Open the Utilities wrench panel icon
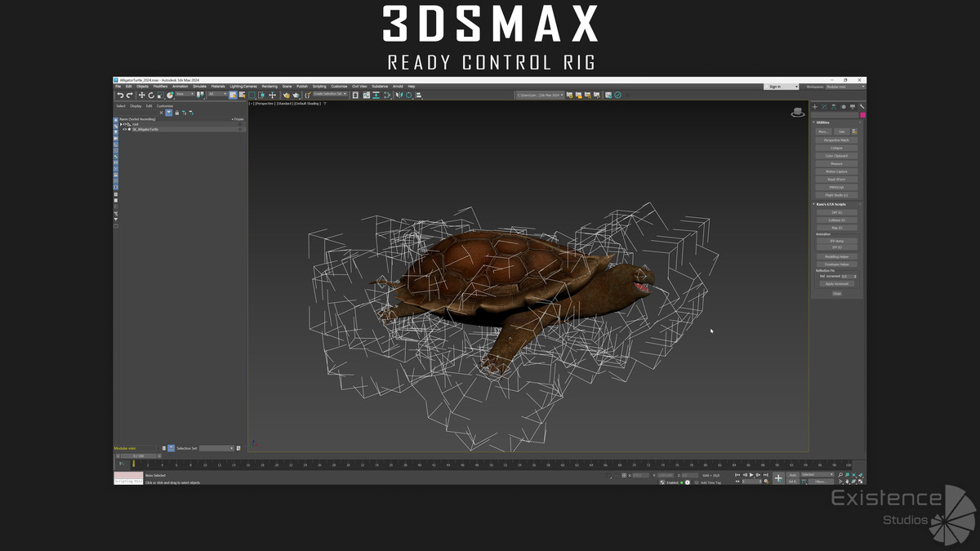The width and height of the screenshot is (980, 551). (x=862, y=107)
